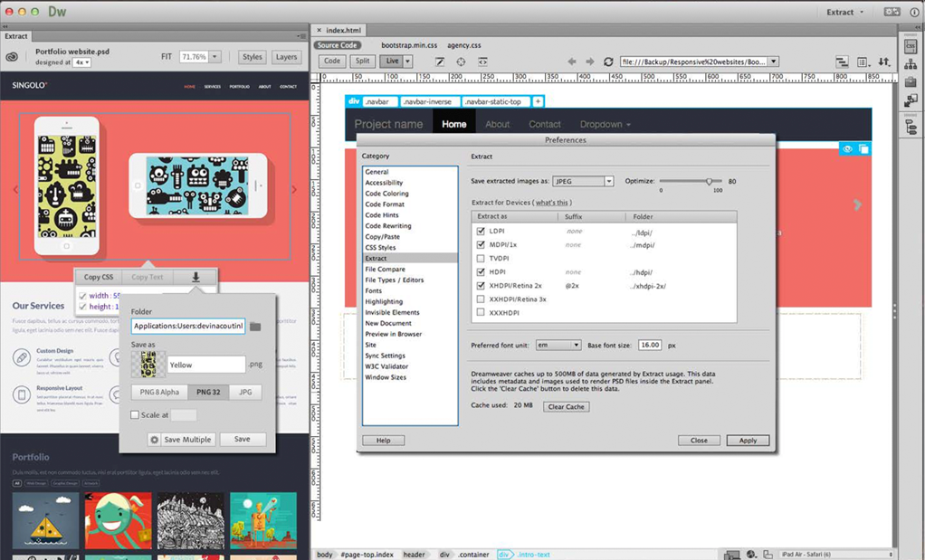Uncheck the LDPI extract option
This screenshot has height=560, width=925.
pyautogui.click(x=481, y=231)
